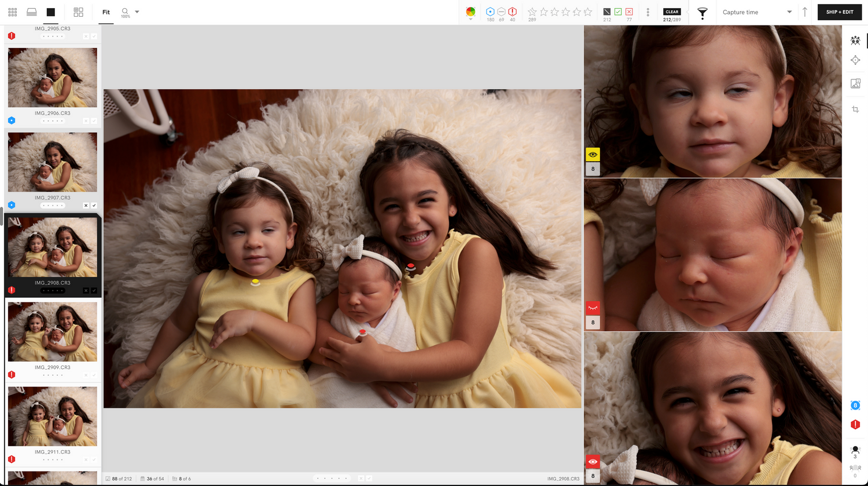
Task: Select the crop tool icon
Action: click(x=855, y=109)
